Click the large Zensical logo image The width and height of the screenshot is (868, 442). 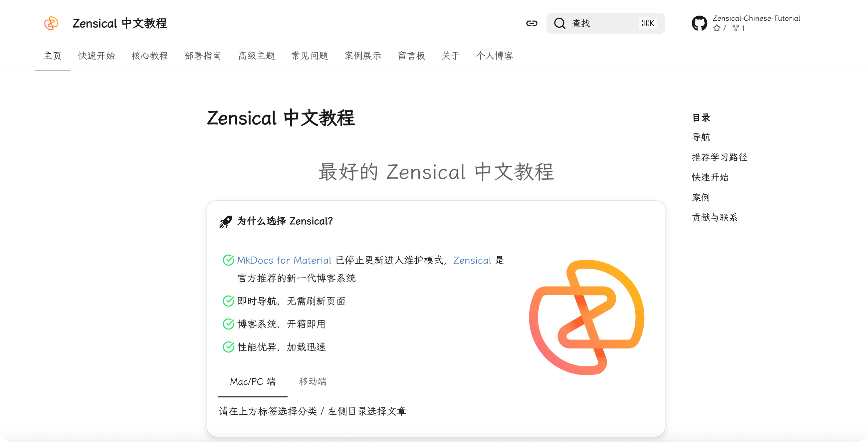pyautogui.click(x=586, y=317)
